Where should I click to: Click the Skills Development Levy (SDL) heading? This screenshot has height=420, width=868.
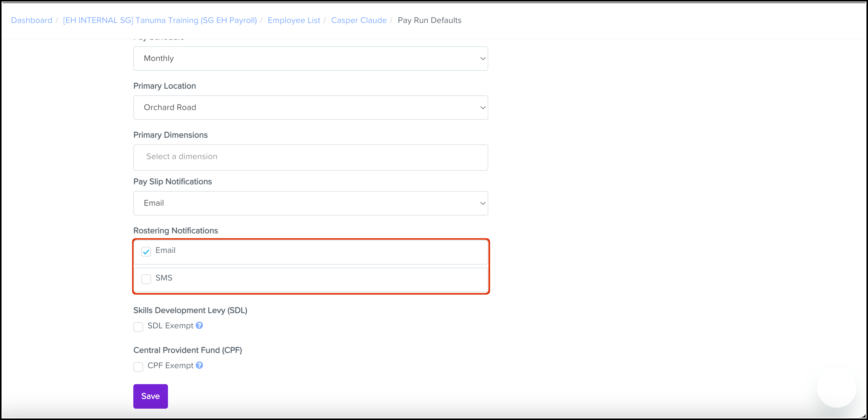pos(190,310)
